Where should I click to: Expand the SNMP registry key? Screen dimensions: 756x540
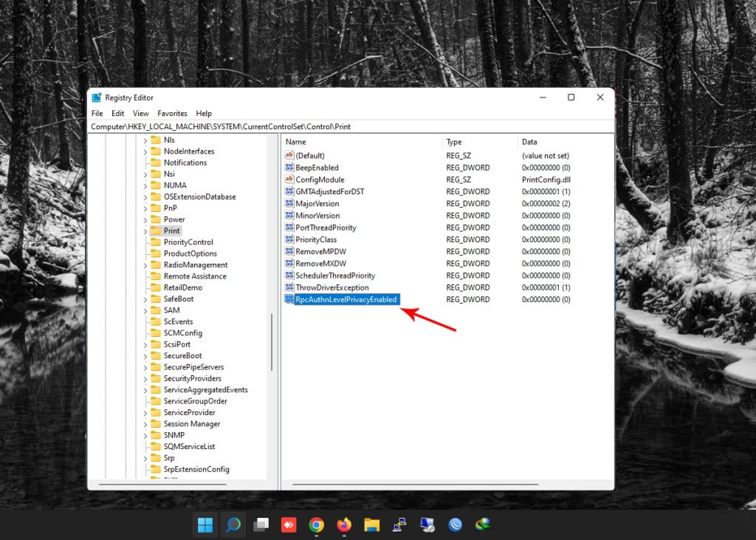coord(145,435)
